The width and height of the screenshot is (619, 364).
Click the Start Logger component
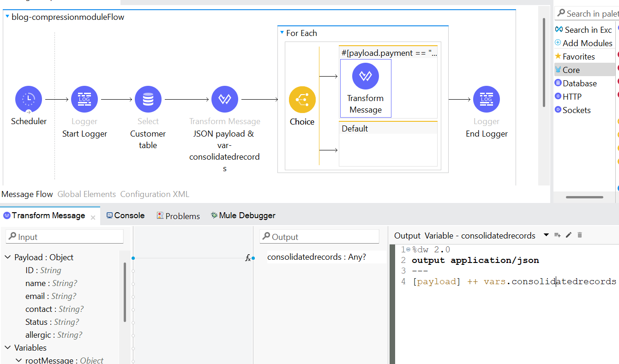click(x=84, y=99)
